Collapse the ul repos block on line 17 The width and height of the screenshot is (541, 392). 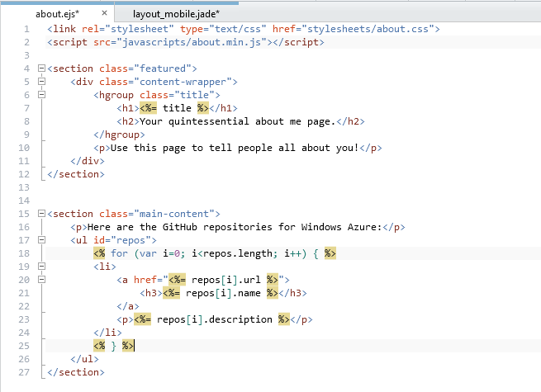41,239
